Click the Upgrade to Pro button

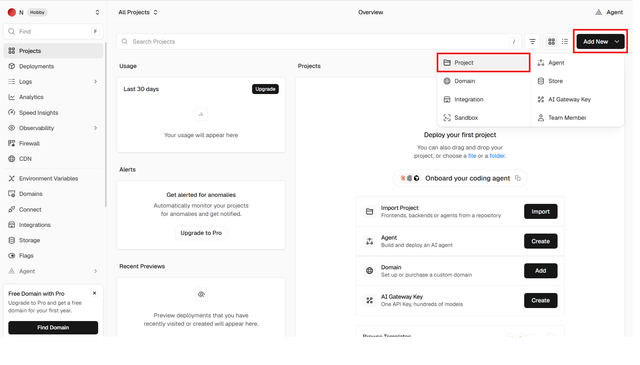tap(201, 233)
